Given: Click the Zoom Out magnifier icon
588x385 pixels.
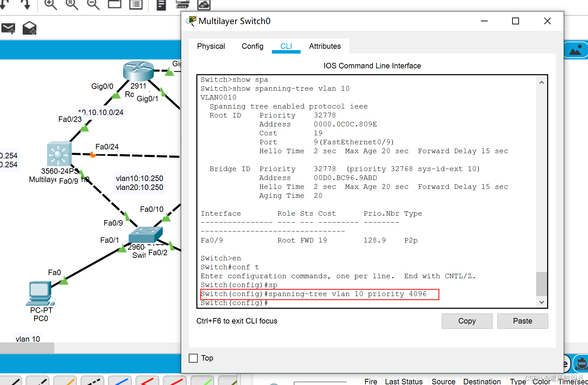Looking at the screenshot, I should tap(93, 4).
